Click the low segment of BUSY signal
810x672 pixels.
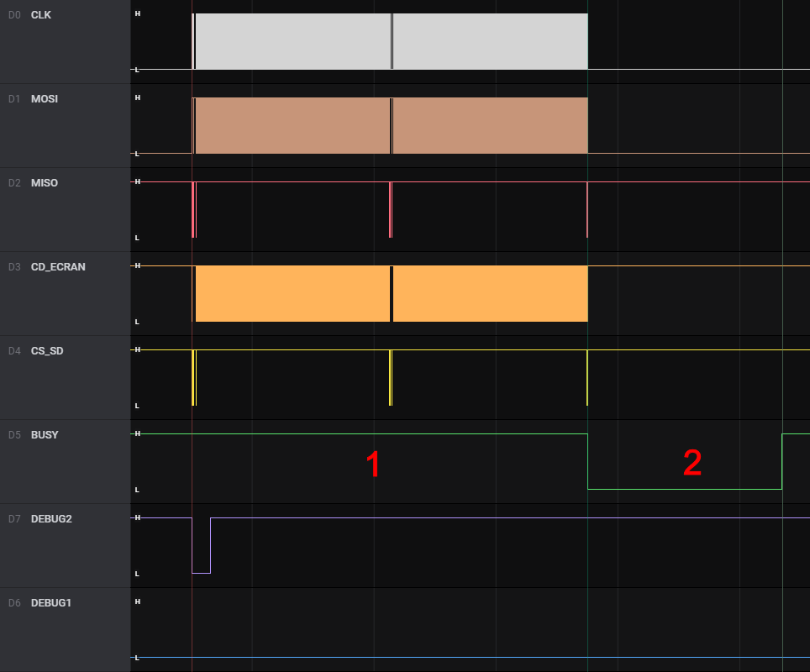tap(684, 489)
